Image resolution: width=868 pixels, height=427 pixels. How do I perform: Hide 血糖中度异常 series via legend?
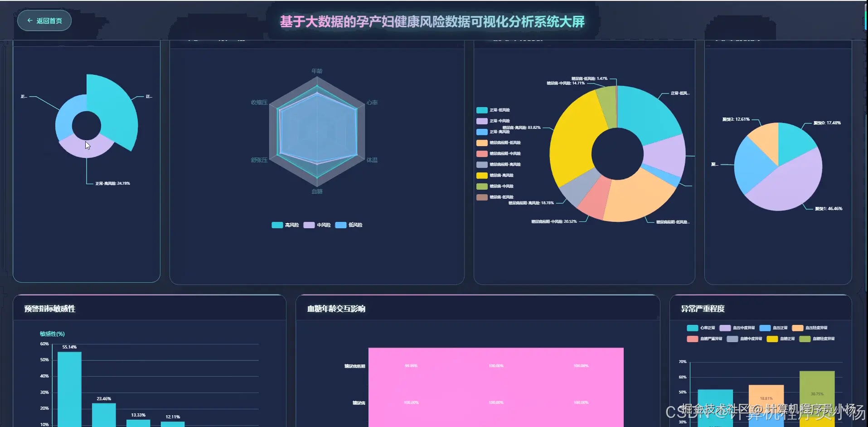pyautogui.click(x=744, y=339)
